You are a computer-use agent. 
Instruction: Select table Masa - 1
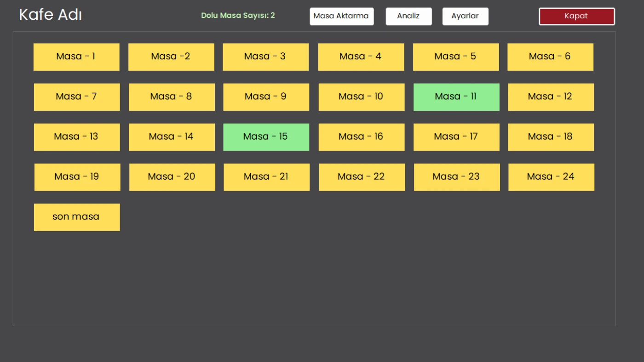[76, 57]
